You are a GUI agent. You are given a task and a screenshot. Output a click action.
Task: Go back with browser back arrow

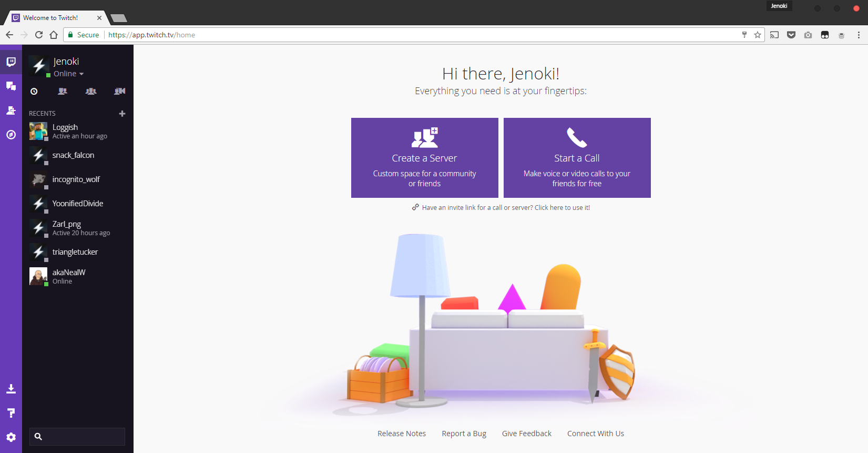point(9,35)
